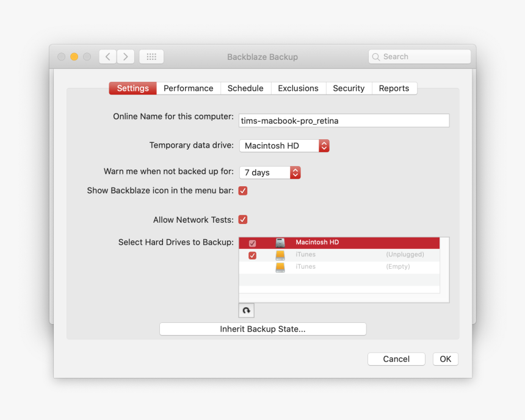The width and height of the screenshot is (525, 420).
Task: Click Inherit Backup State button
Action: click(263, 329)
